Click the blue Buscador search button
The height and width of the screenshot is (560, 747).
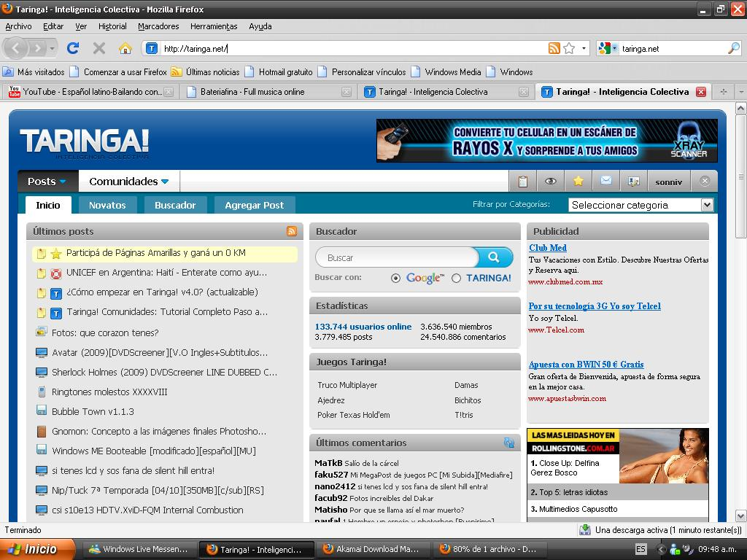pos(494,257)
